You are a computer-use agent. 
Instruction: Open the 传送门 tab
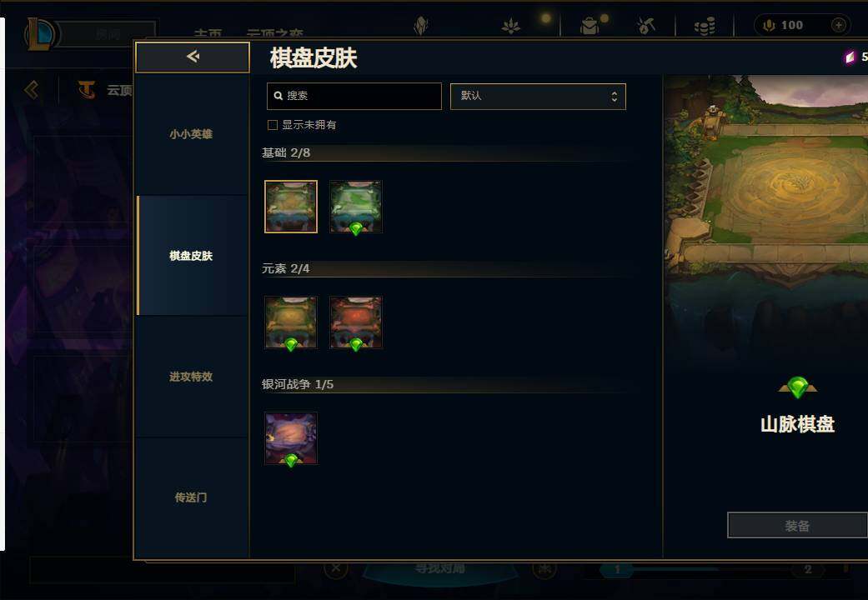click(x=192, y=497)
